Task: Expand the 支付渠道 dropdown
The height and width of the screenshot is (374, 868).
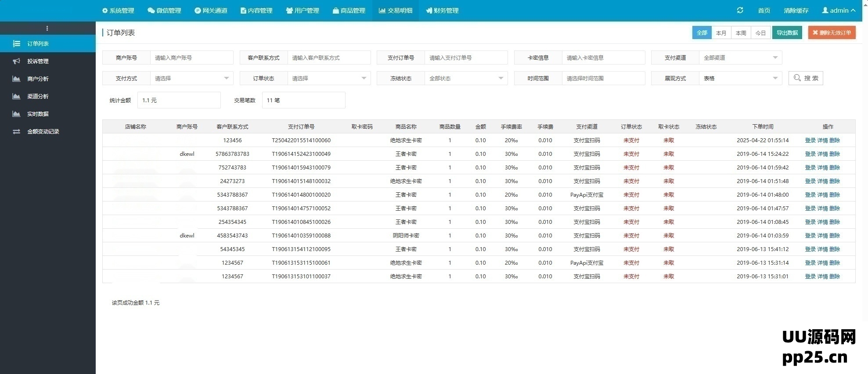Action: [x=740, y=58]
